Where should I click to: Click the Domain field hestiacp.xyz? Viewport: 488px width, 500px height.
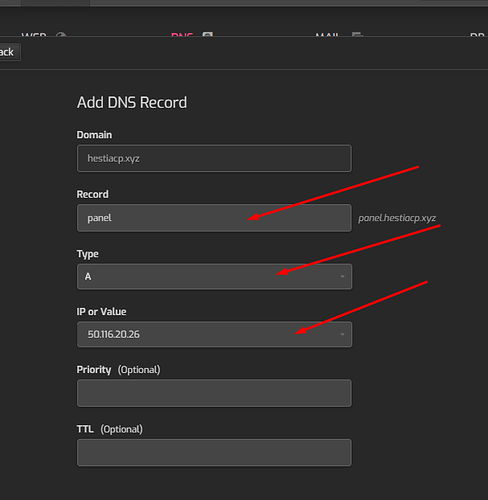coord(214,158)
